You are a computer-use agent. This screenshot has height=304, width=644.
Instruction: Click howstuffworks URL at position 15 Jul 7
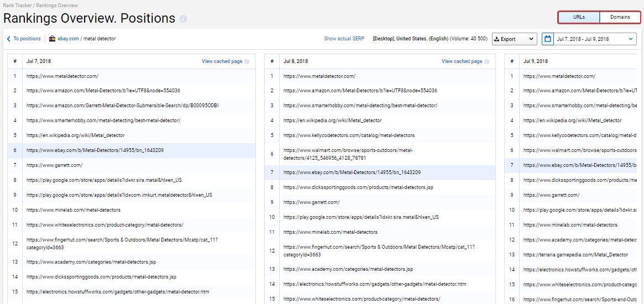118,292
